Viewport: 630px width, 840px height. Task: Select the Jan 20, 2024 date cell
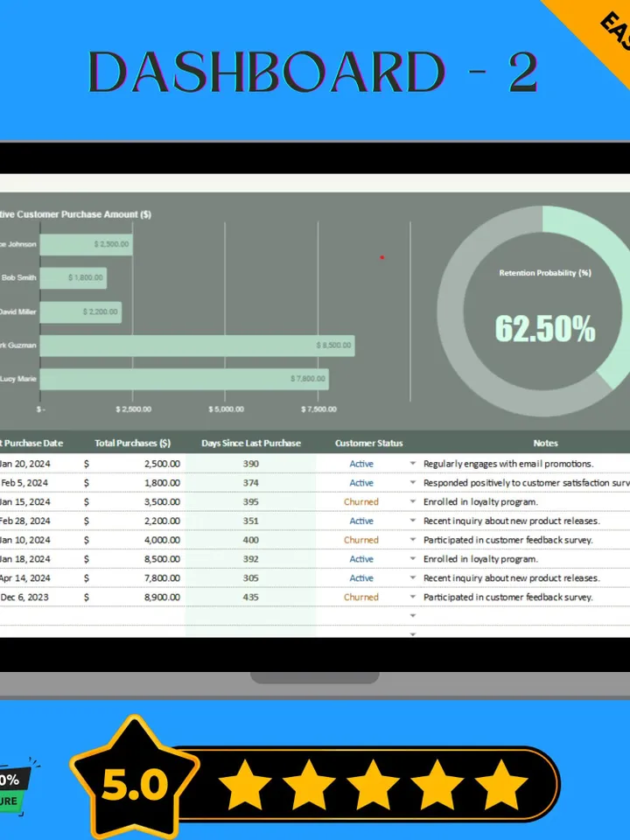point(24,464)
